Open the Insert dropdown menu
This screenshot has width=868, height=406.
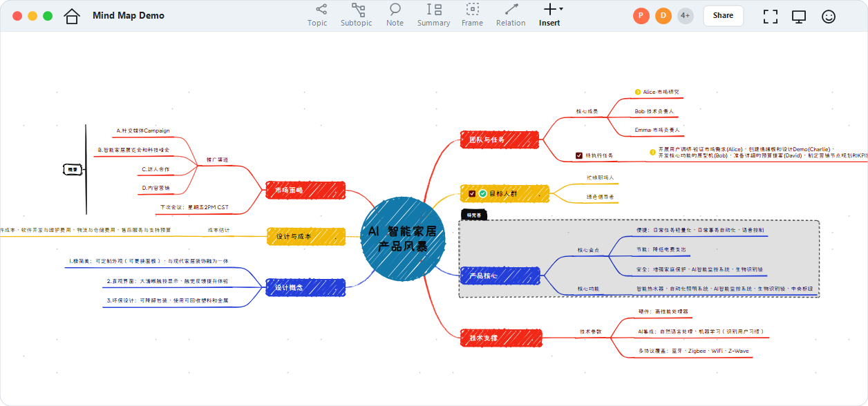tap(550, 15)
